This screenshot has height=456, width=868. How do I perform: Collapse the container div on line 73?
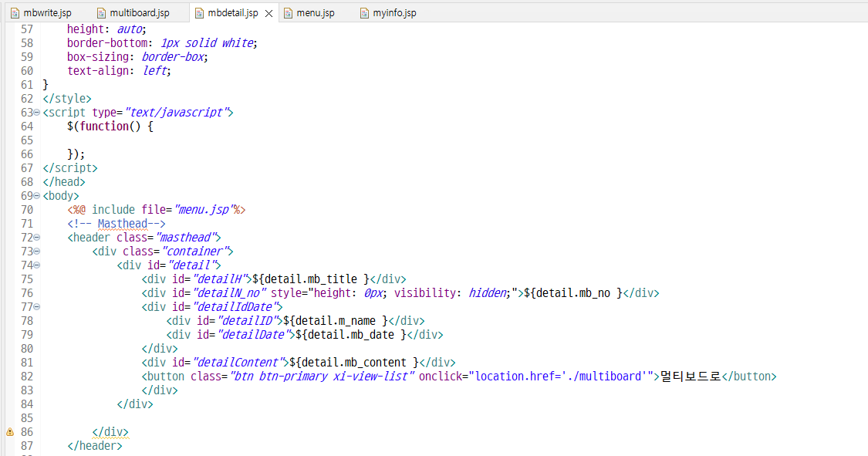point(37,252)
